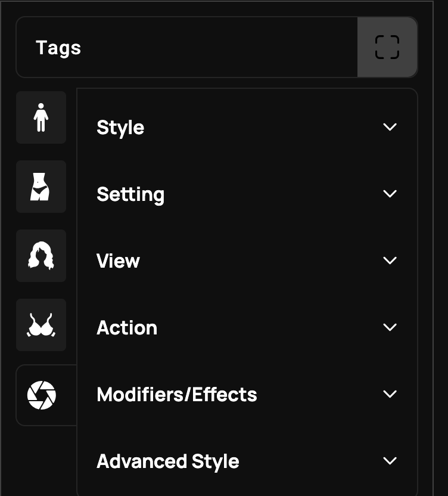Select the View section label
The height and width of the screenshot is (496, 448).
pyautogui.click(x=118, y=261)
